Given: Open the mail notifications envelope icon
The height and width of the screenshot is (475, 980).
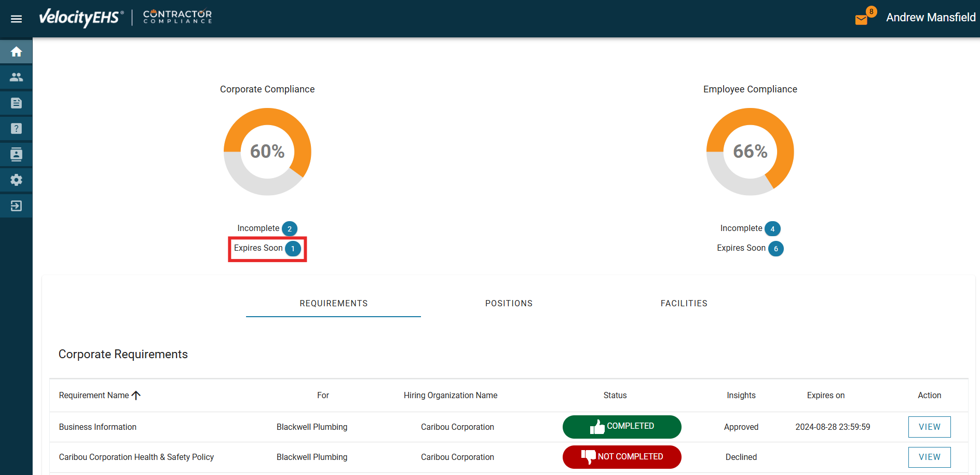Looking at the screenshot, I should (x=861, y=20).
